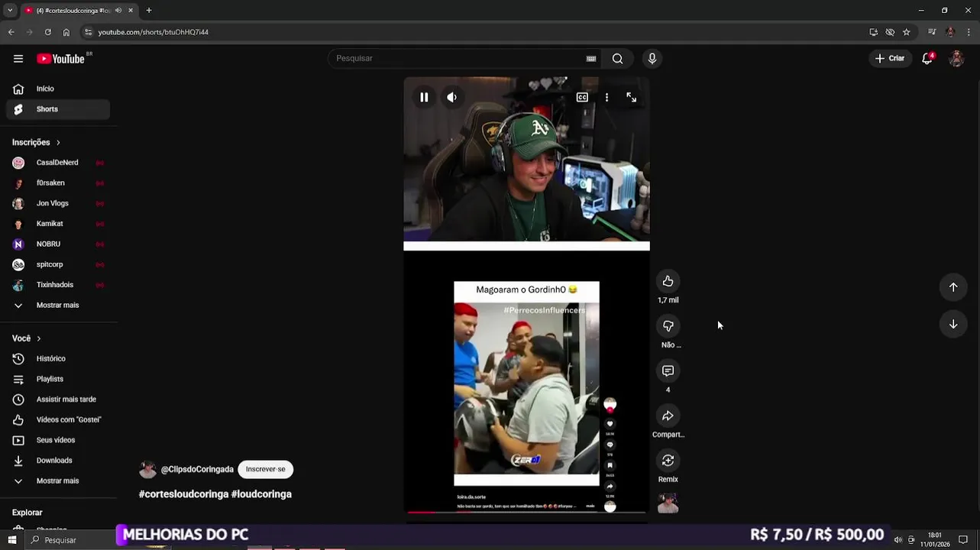Image resolution: width=980 pixels, height=550 pixels.
Task: Toggle closed captions on the Short
Action: tap(582, 97)
